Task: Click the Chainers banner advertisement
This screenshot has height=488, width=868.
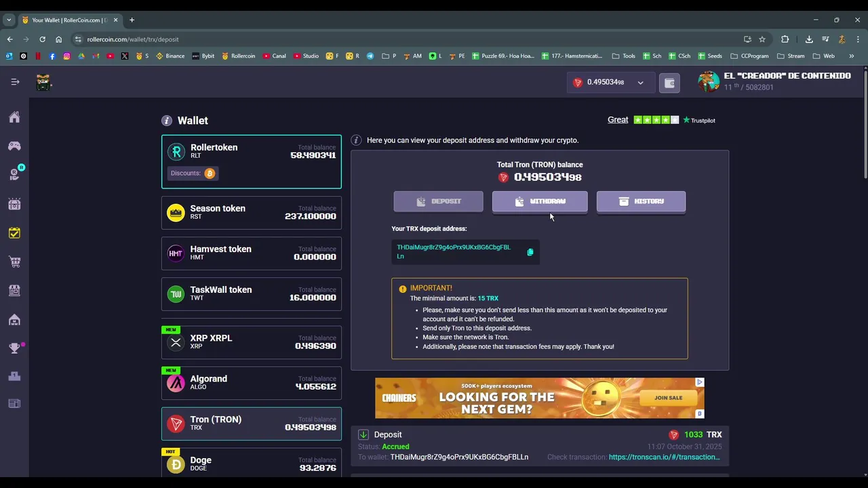Action: point(540,398)
